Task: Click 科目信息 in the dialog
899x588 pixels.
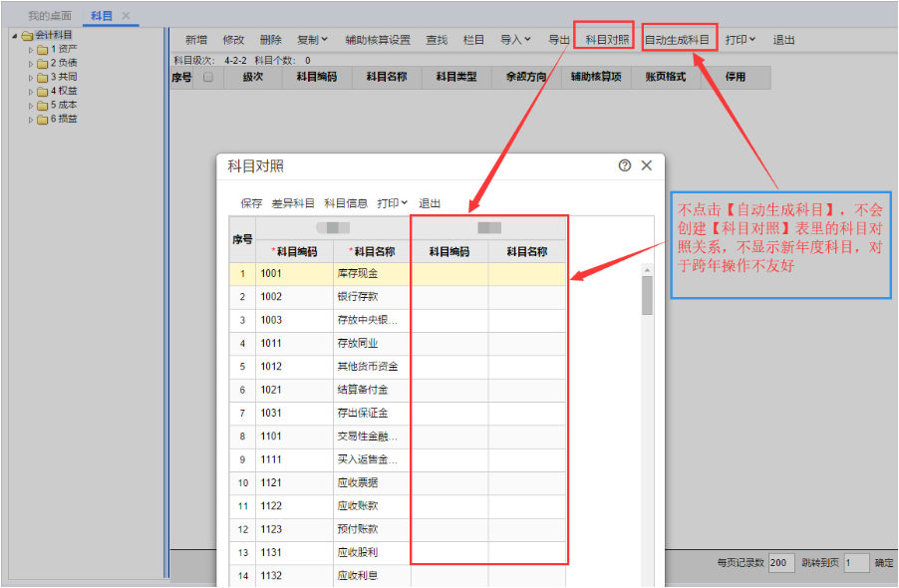Action: coord(346,203)
